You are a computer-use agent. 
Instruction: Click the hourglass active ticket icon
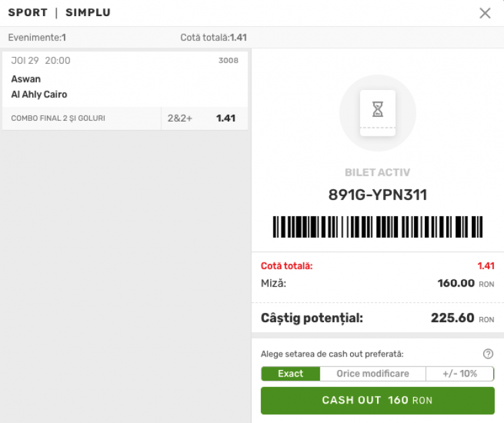pyautogui.click(x=378, y=109)
